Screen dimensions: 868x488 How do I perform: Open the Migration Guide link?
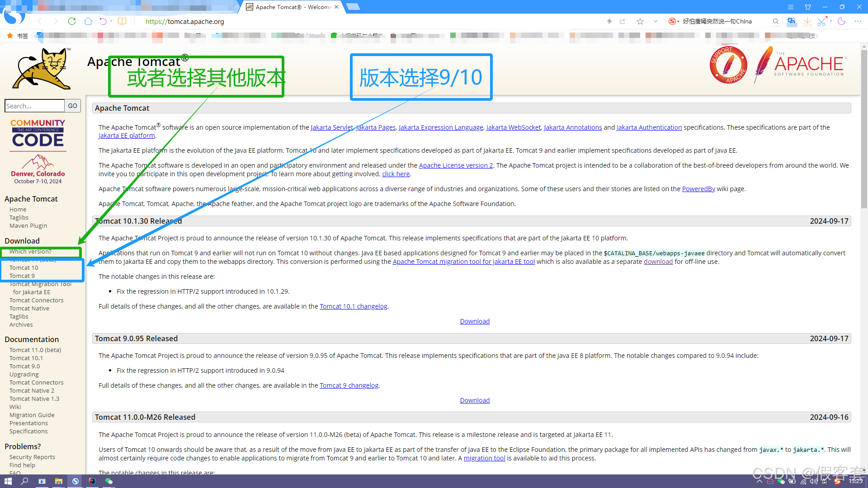[x=32, y=415]
